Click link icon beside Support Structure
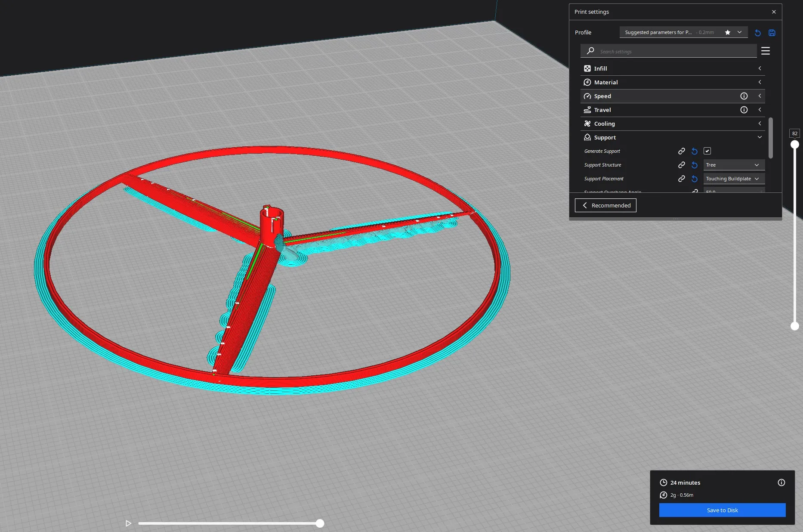Screen dimensions: 803x532 click(x=682, y=165)
